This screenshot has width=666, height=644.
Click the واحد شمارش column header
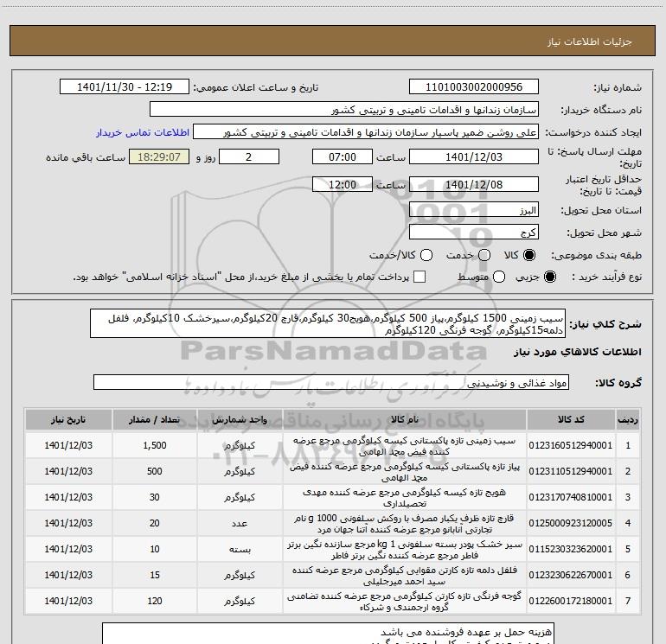click(x=240, y=419)
